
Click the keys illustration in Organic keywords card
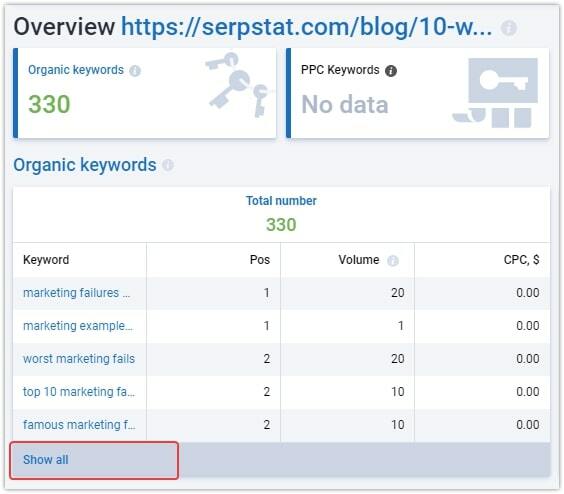[238, 85]
